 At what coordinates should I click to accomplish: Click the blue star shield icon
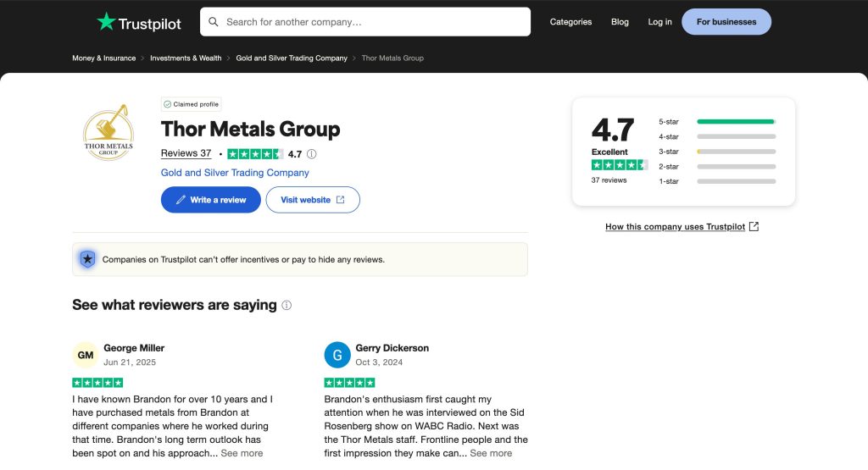pyautogui.click(x=87, y=259)
